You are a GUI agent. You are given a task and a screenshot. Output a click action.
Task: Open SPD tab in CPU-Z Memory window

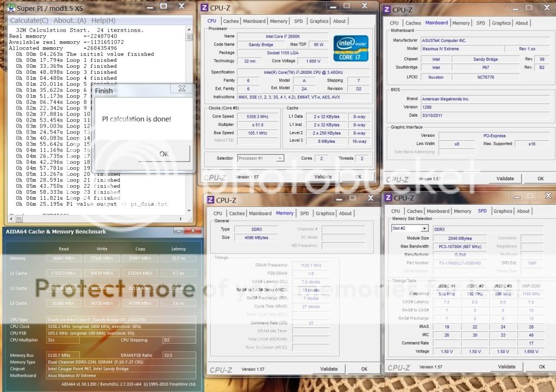point(304,213)
